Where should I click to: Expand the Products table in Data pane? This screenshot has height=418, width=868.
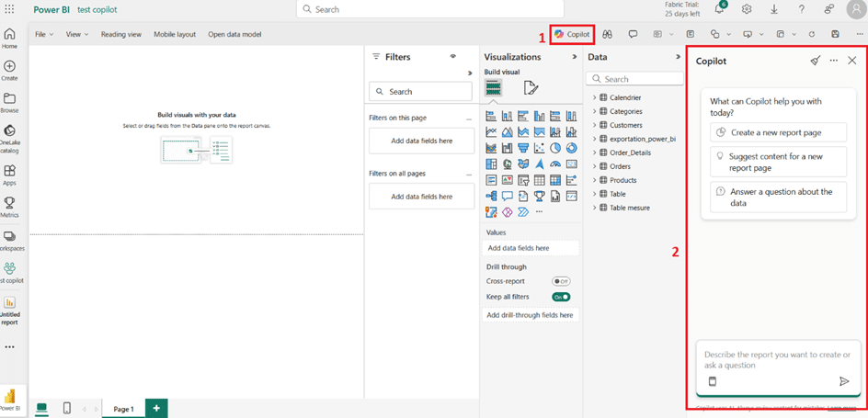point(594,180)
